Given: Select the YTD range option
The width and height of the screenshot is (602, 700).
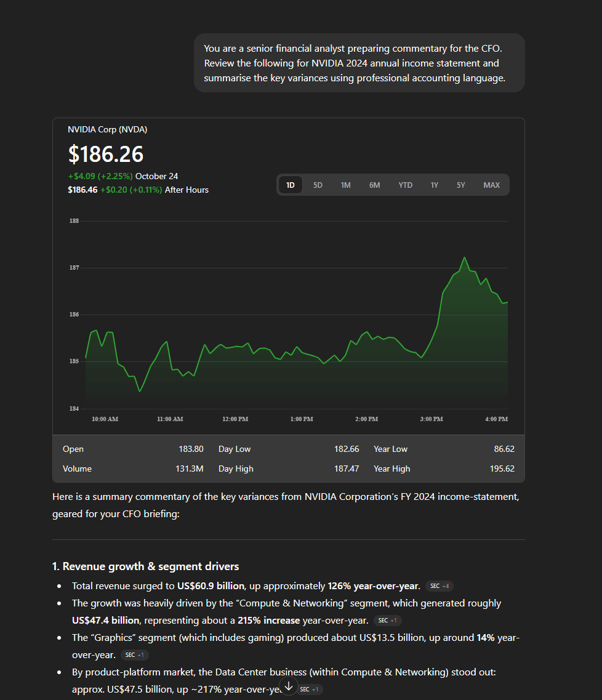Looking at the screenshot, I should 405,185.
